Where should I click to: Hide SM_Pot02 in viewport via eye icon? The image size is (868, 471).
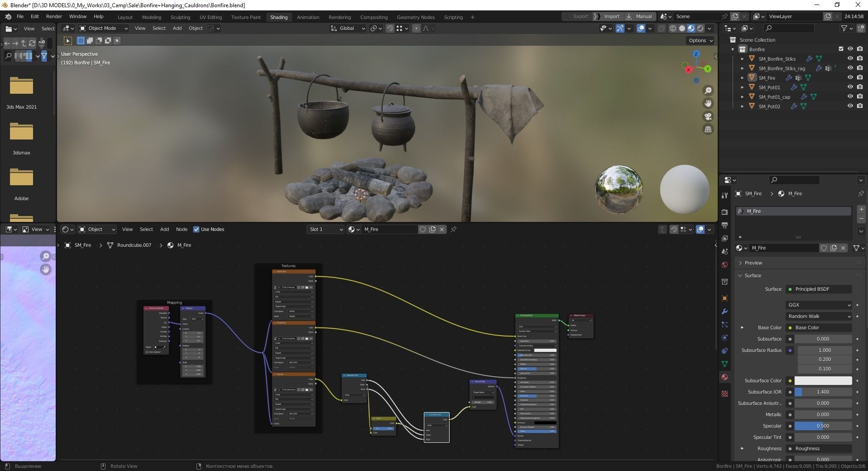point(850,106)
